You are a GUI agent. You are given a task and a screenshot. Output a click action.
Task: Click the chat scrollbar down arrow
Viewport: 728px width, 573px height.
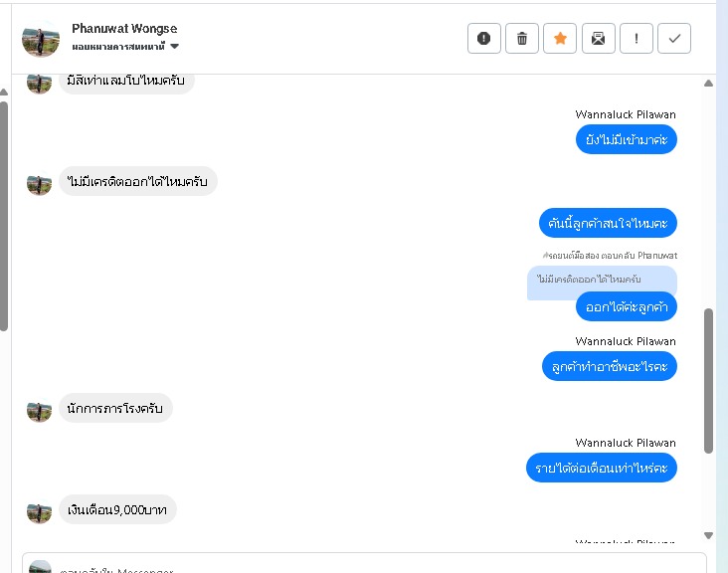point(709,535)
